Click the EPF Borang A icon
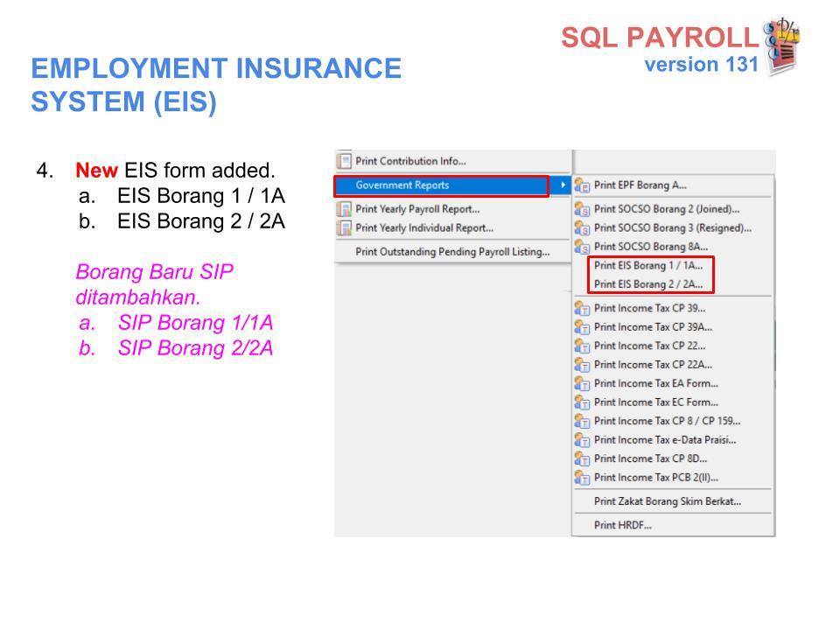 (583, 185)
